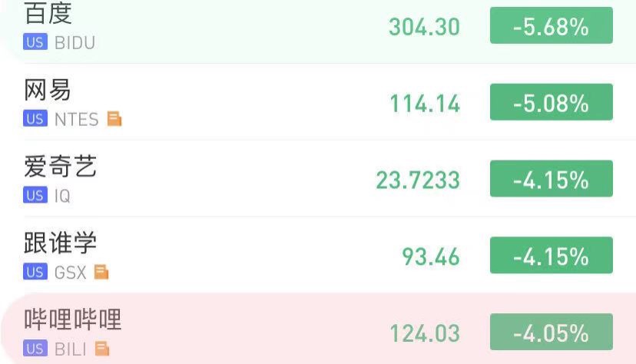636x364 pixels.
Task: Click the US market badge beside NTES
Action: (x=35, y=119)
